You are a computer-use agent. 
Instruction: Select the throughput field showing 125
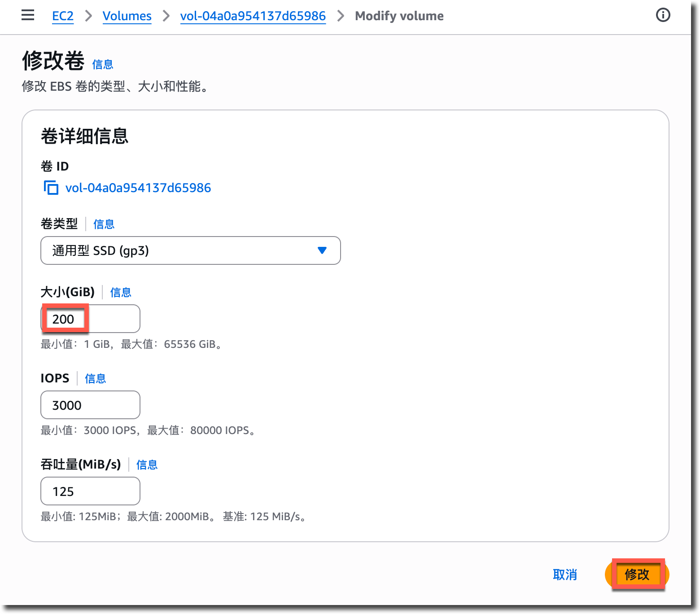pos(90,491)
